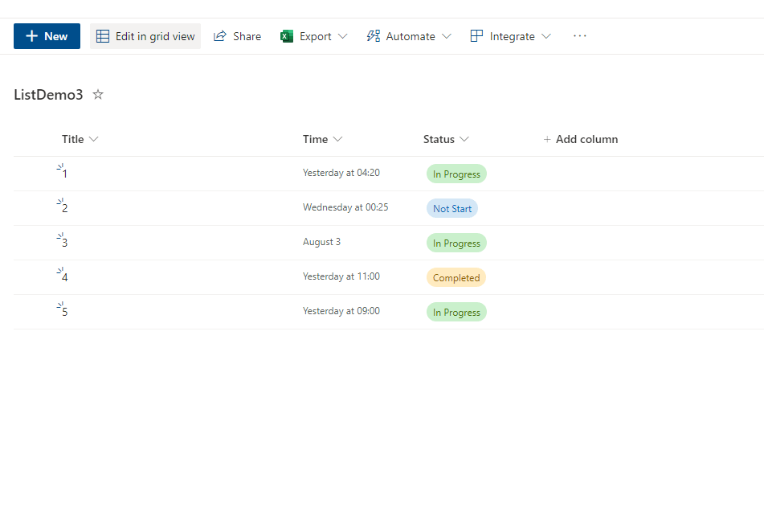Open the Time column header menu
The width and height of the screenshot is (764, 532).
(x=323, y=139)
